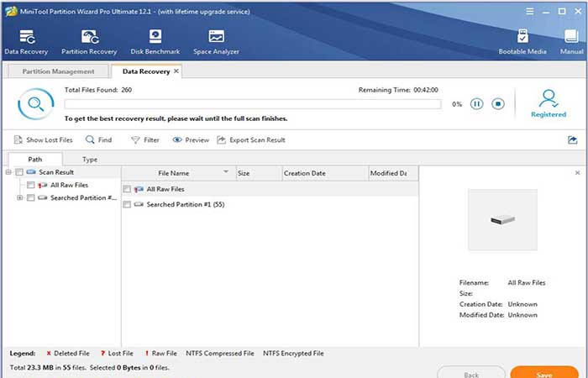Open the hamburger menu in title bar

coord(529,11)
